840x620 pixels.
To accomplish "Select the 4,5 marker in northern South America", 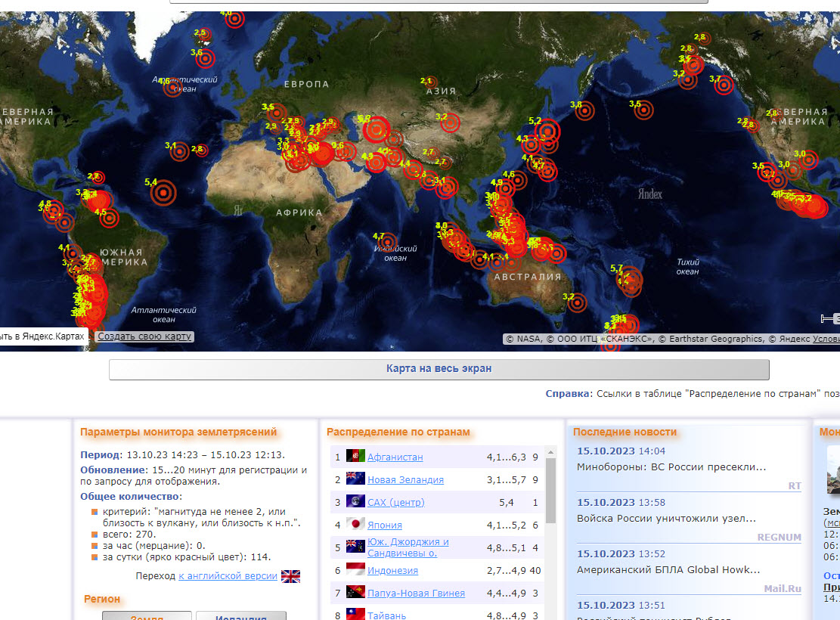I will coord(110,218).
